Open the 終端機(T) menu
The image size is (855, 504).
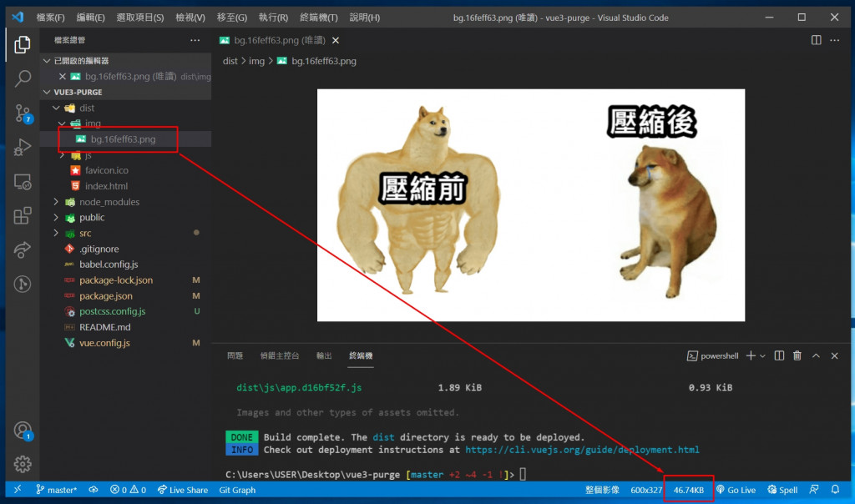(319, 18)
